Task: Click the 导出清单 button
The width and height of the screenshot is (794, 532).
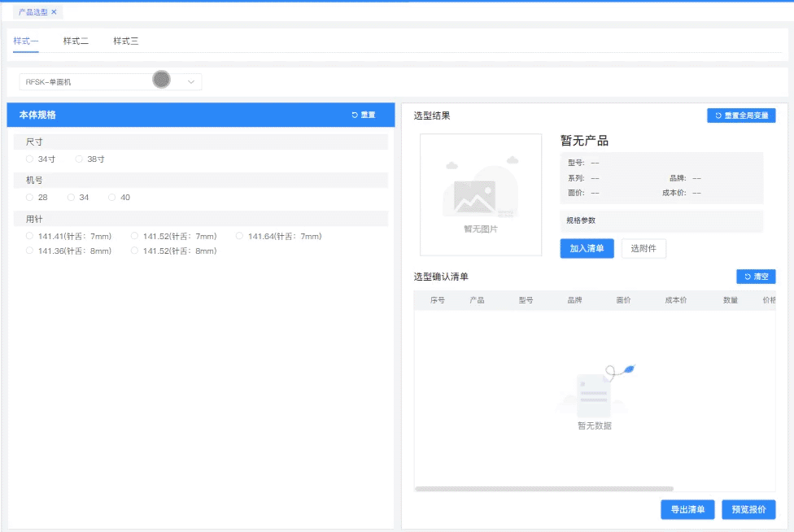Action: pyautogui.click(x=687, y=510)
